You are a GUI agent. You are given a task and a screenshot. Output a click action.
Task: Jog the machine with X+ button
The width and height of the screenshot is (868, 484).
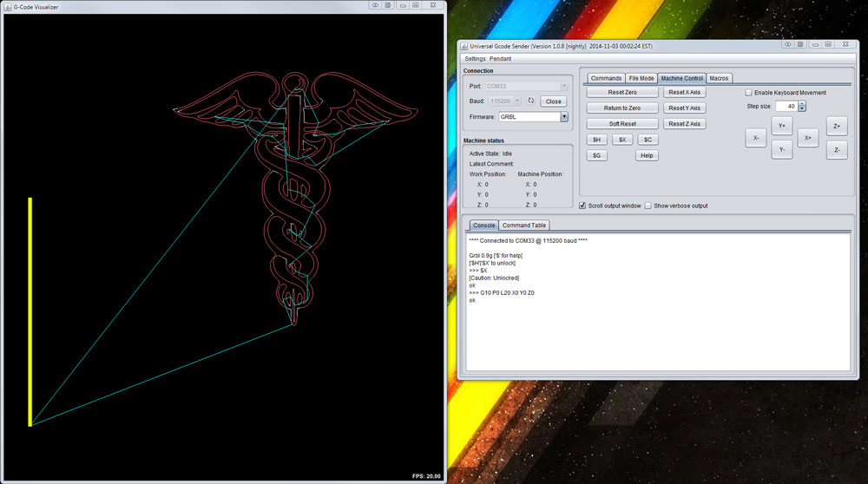[807, 138]
